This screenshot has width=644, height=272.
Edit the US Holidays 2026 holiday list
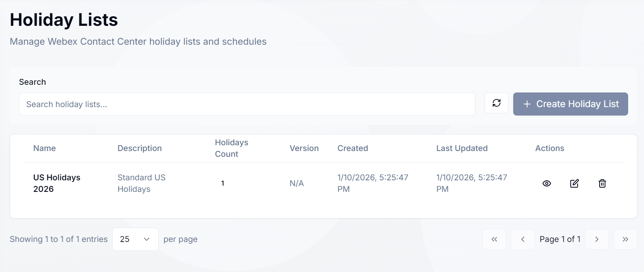click(574, 183)
